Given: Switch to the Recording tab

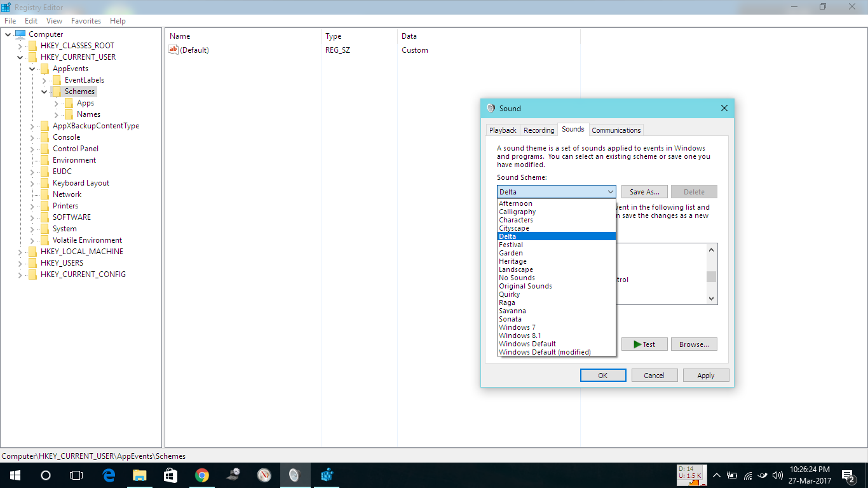Looking at the screenshot, I should (539, 130).
